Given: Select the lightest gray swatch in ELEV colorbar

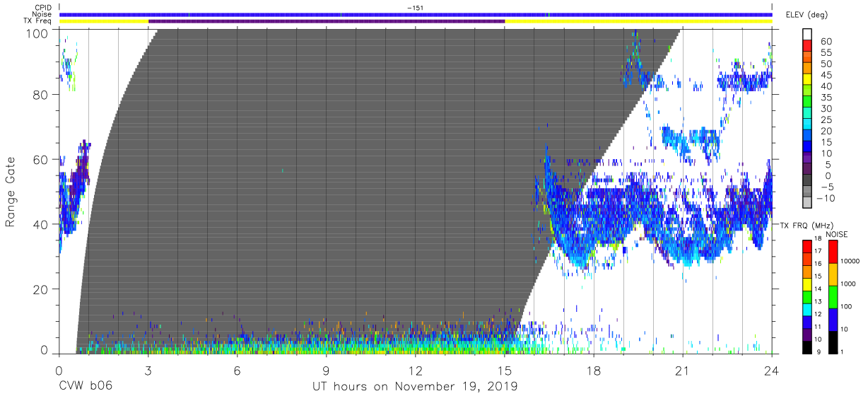Looking at the screenshot, I should 809,202.
